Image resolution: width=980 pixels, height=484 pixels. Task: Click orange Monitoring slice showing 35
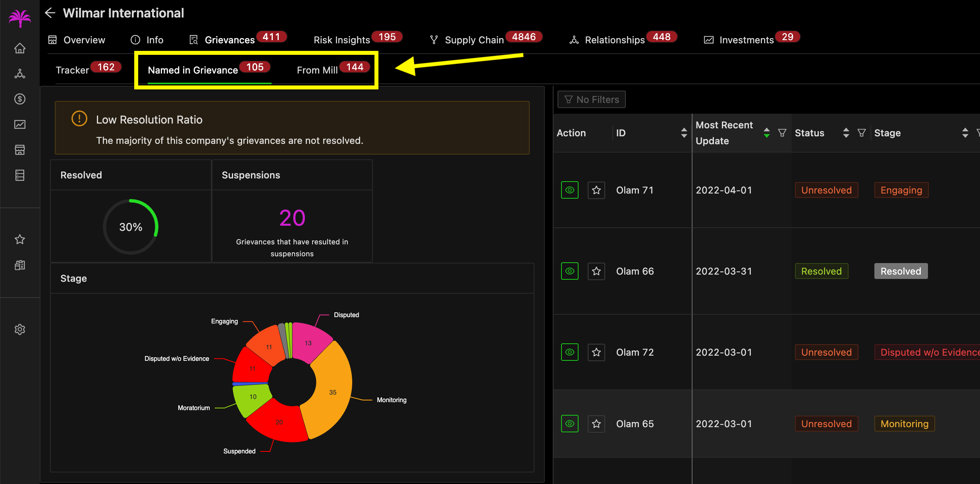[x=333, y=392]
